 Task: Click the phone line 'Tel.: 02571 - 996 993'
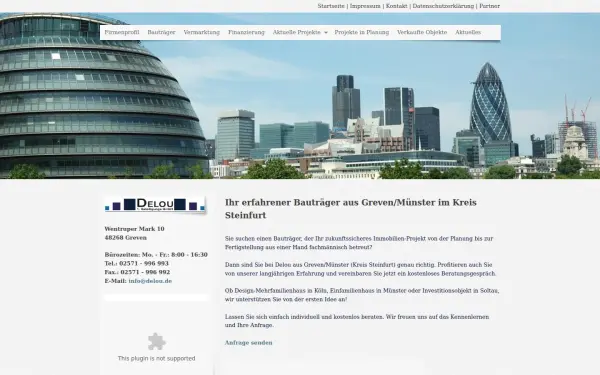(x=137, y=264)
